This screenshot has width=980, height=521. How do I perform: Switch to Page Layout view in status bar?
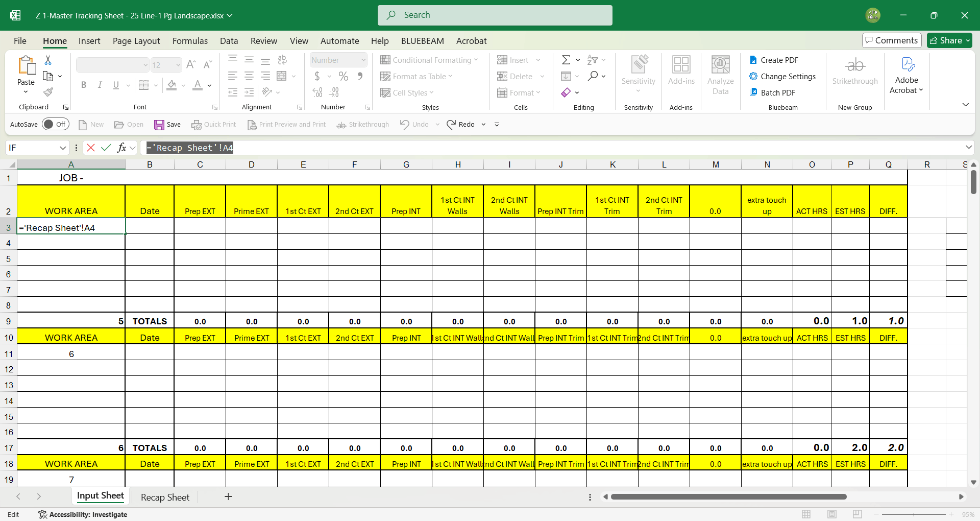(832, 514)
